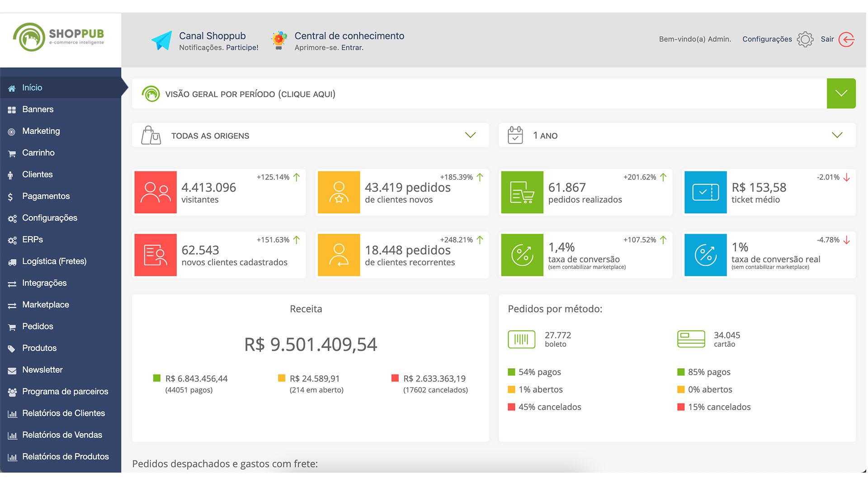Screen dimensions: 868x488
Task: Open Relatórios de Vendas menu item
Action: (x=61, y=435)
